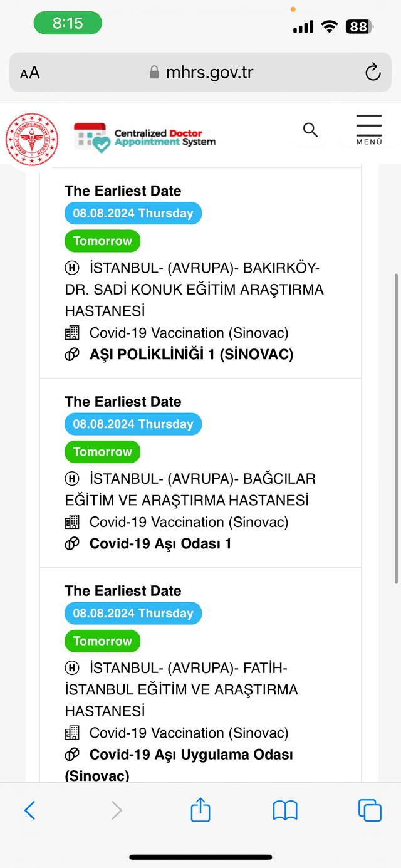Viewport: 401px width, 868px height.
Task: Tap the Ministry of Health logo
Action: 32,140
